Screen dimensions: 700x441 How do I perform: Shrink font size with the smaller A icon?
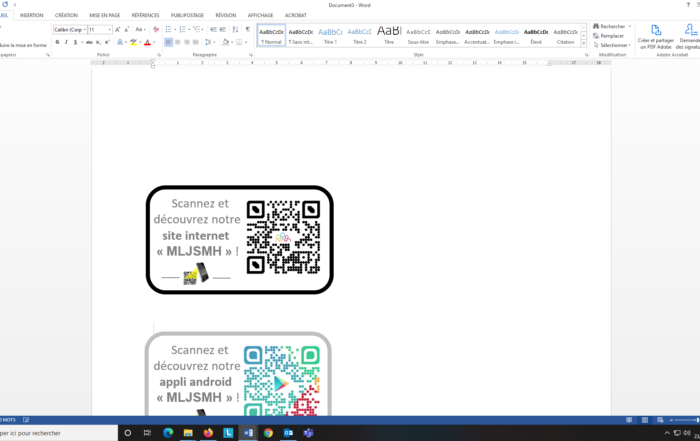click(127, 29)
